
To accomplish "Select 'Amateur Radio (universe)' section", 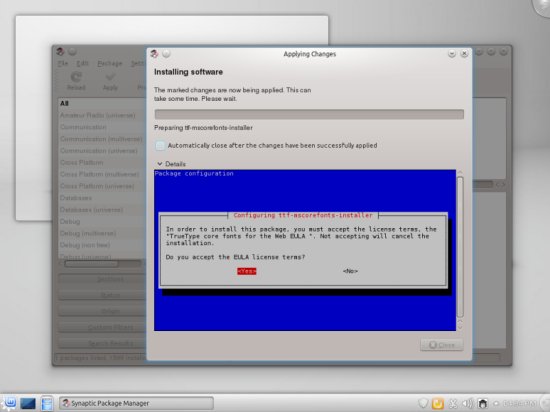I will tap(102, 115).
